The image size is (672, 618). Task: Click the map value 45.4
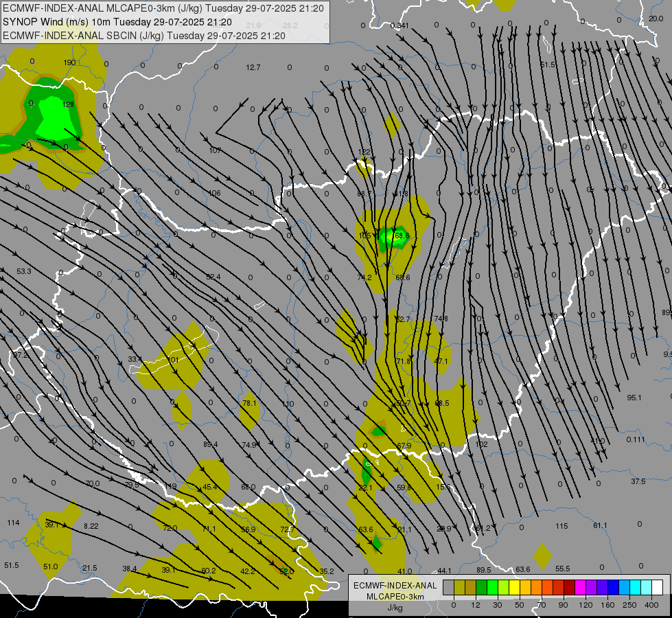click(210, 488)
